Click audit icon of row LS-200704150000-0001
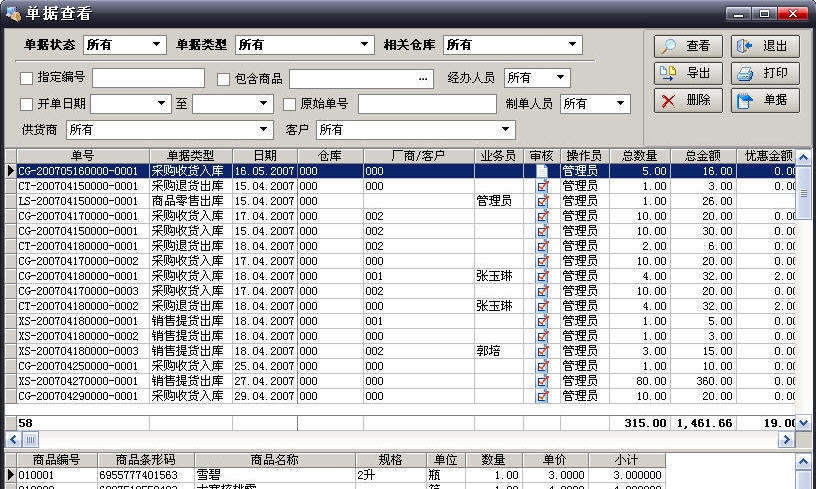The height and width of the screenshot is (489, 816). click(x=542, y=201)
